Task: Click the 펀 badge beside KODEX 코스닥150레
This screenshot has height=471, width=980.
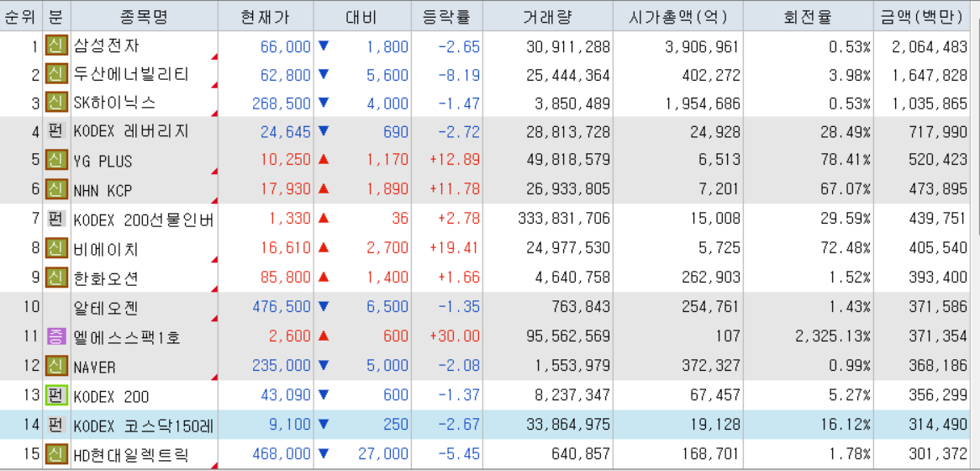Action: coord(56,425)
